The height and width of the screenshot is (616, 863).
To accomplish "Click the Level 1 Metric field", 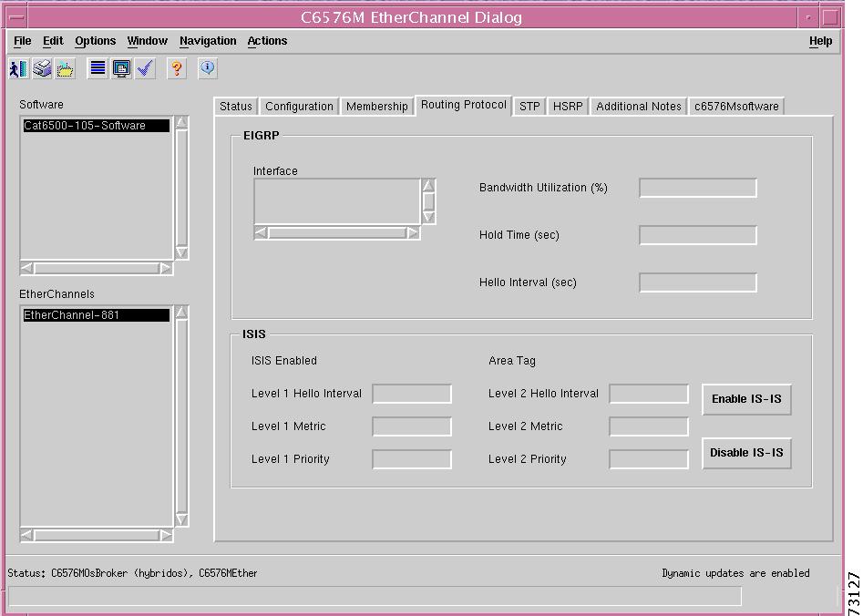I will coord(412,426).
